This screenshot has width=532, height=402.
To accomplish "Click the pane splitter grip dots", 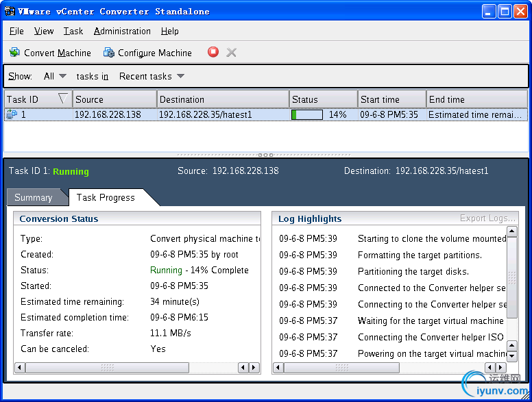I will point(265,155).
